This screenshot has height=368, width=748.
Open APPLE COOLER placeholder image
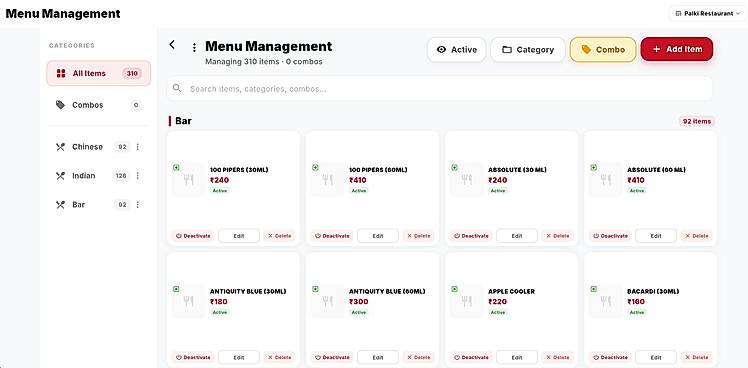pyautogui.click(x=467, y=301)
